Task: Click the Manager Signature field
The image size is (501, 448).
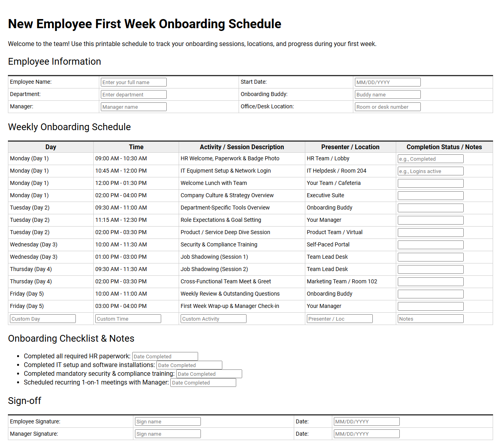Action: coord(168,434)
